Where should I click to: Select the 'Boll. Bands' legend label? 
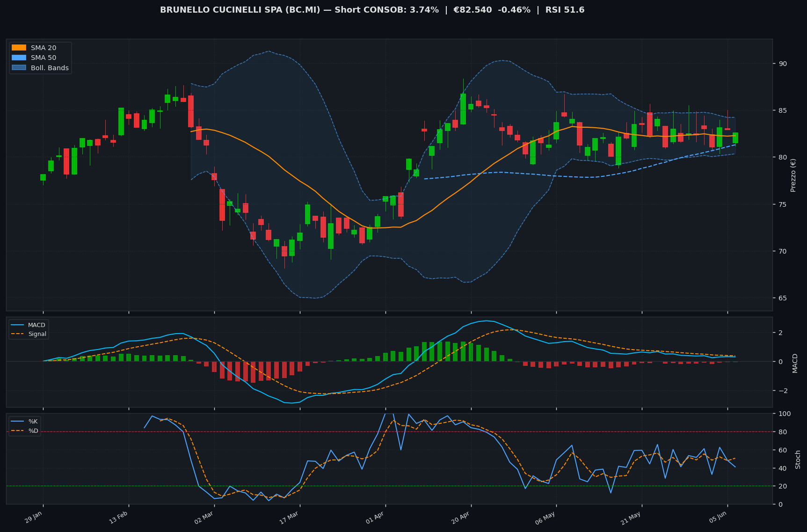pyautogui.click(x=50, y=68)
